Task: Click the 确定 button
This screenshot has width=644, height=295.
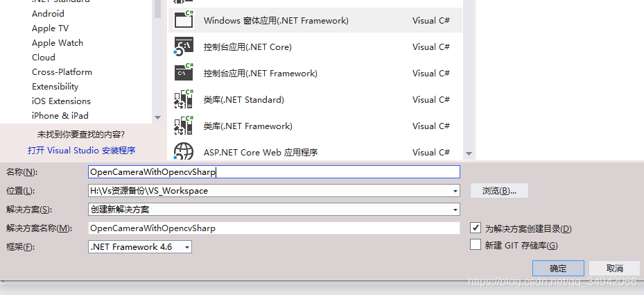Action: pos(558,268)
